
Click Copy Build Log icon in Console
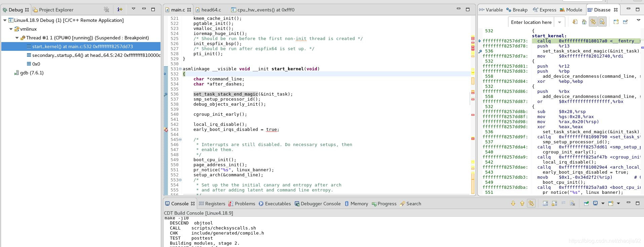click(x=545, y=203)
